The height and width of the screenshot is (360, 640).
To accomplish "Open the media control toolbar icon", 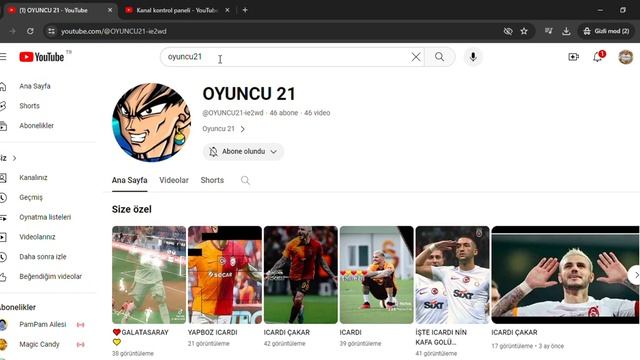I will [x=549, y=31].
